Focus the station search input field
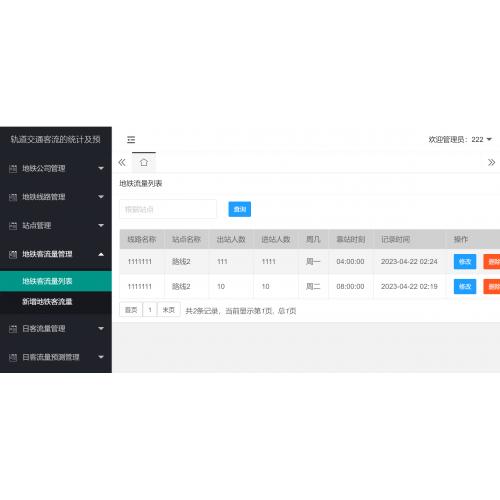500x500 pixels. [168, 209]
